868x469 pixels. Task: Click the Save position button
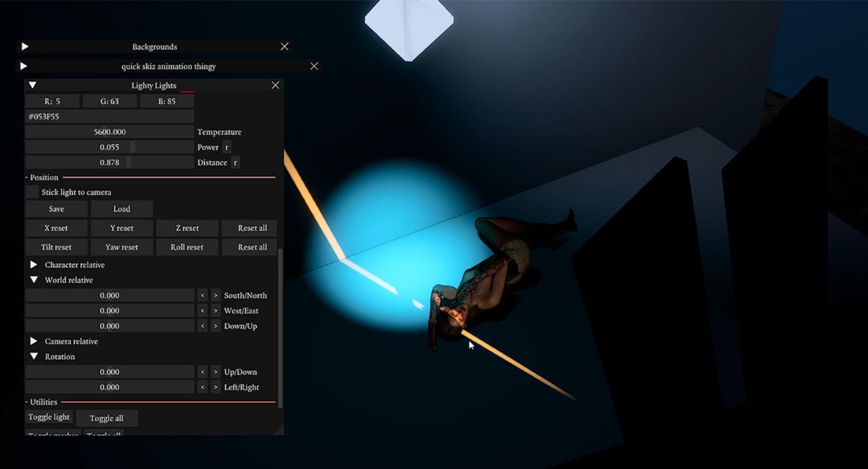pos(56,209)
